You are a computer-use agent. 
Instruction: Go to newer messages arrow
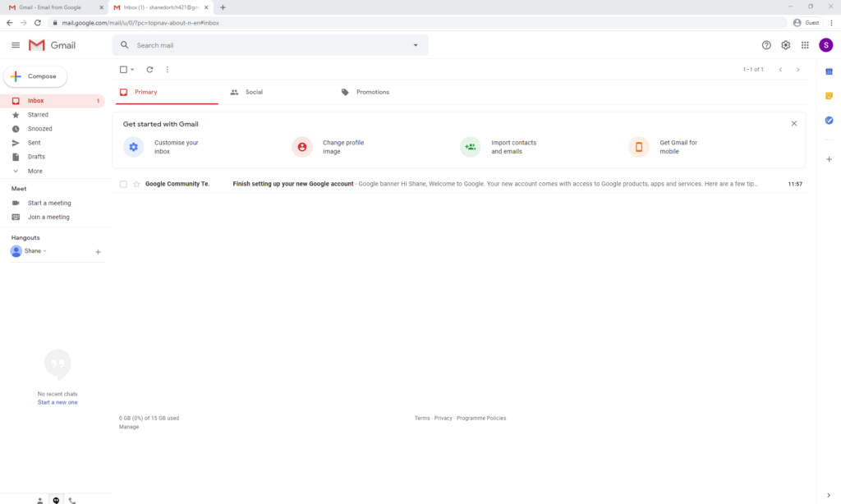point(780,69)
